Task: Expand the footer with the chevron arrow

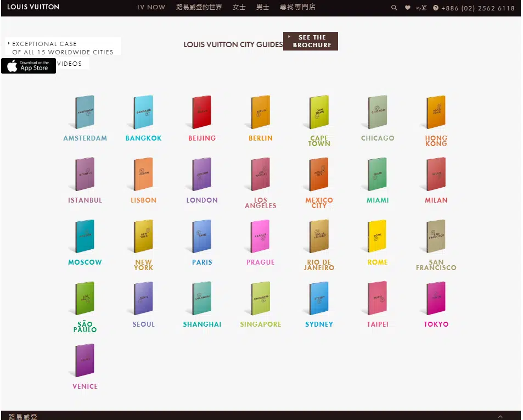Action: click(500, 416)
